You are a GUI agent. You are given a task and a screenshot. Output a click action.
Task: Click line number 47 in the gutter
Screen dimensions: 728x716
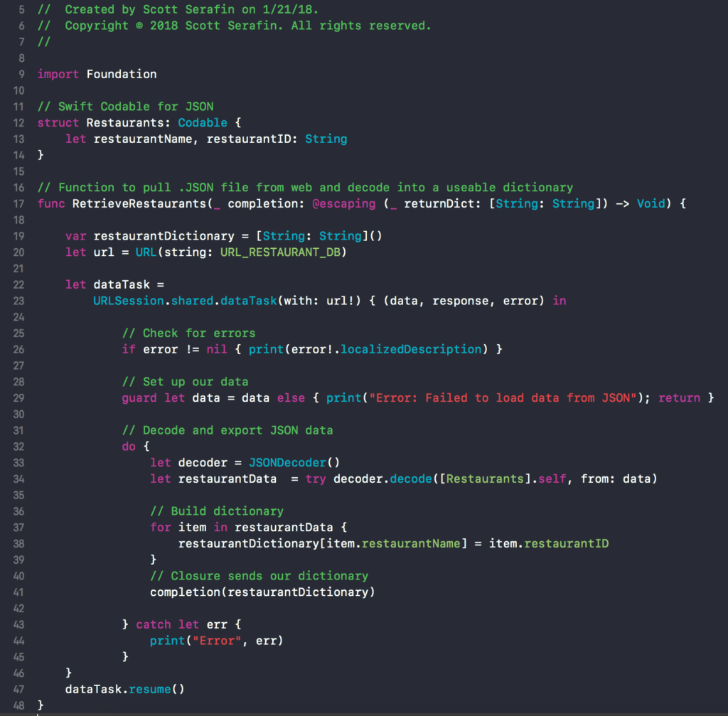[x=18, y=689]
